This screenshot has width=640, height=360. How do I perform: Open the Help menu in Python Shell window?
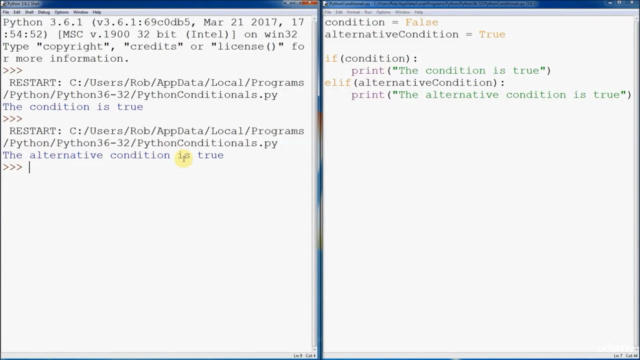(97, 12)
